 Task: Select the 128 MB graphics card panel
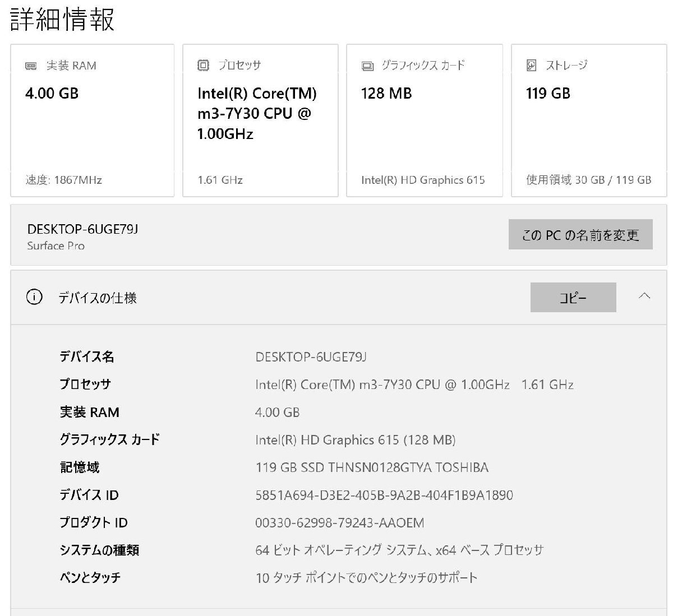click(x=425, y=120)
